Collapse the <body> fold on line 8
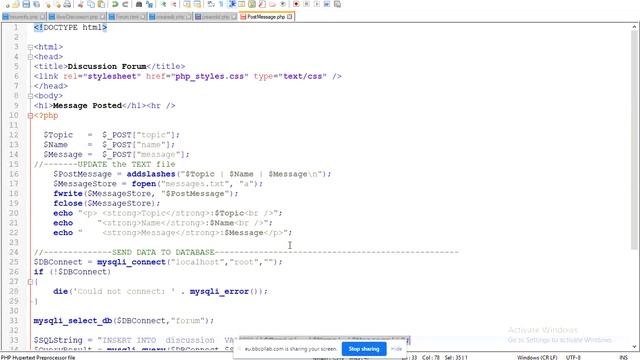640x360 pixels. click(x=30, y=96)
